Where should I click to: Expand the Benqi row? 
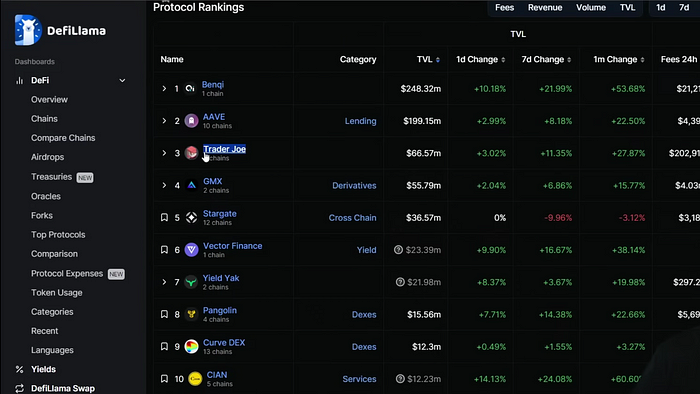pos(164,88)
